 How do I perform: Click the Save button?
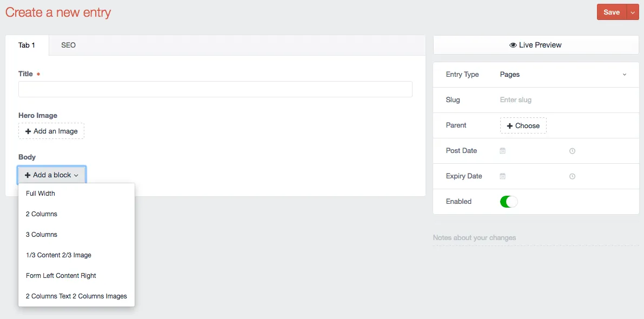tap(612, 12)
